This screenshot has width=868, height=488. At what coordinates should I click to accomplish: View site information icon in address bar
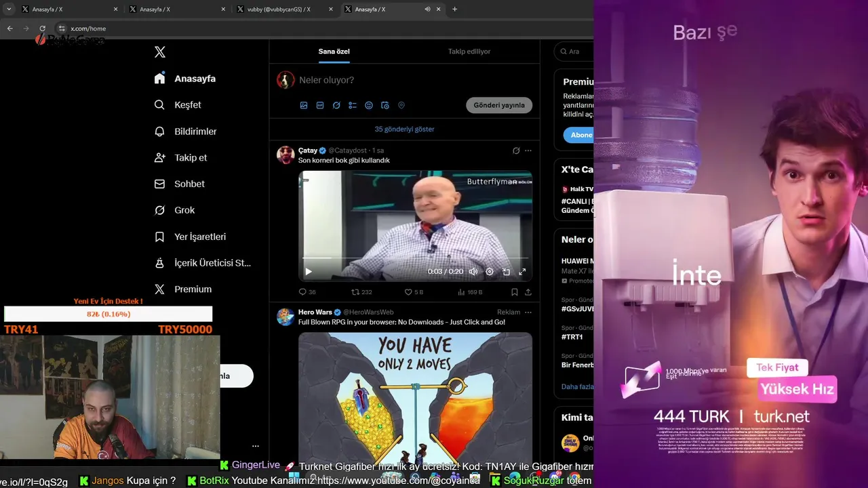click(x=62, y=28)
